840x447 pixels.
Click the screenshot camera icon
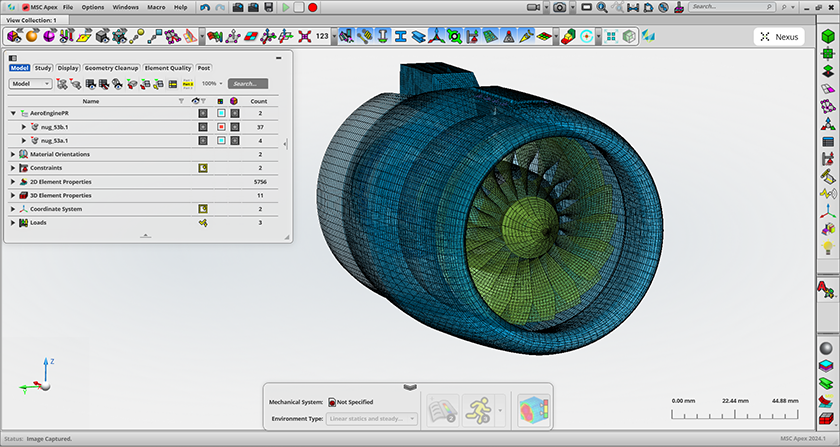tap(560, 7)
